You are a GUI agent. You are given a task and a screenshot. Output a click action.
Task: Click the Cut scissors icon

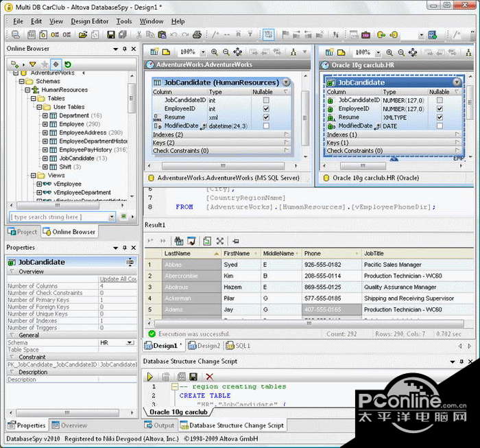(139, 34)
